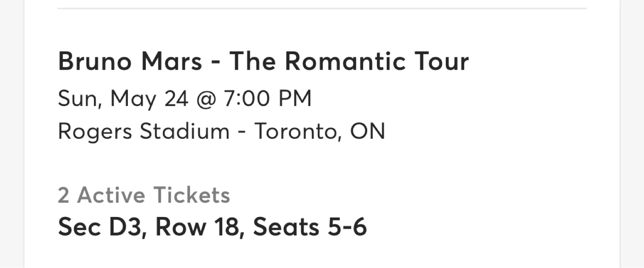This screenshot has width=644, height=268.
Task: Click the word 'Active' in the tickets label
Action: (x=111, y=195)
